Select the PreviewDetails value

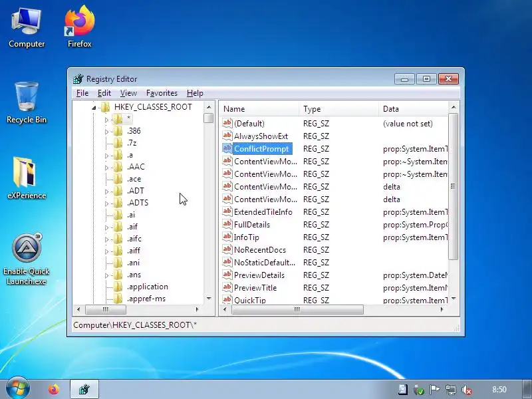(259, 275)
